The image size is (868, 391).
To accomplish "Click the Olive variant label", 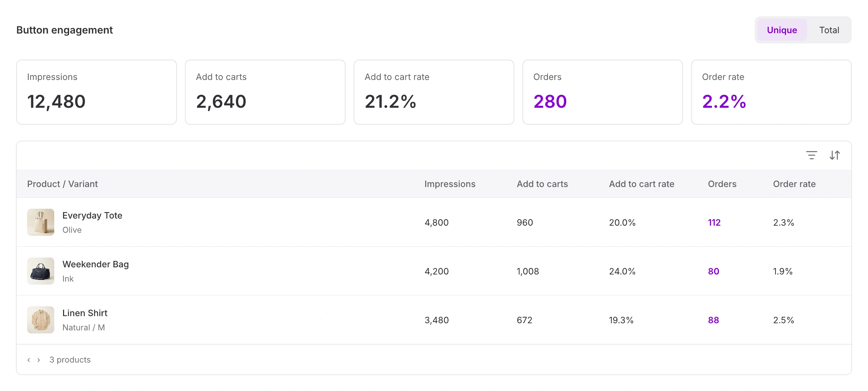I will point(72,230).
